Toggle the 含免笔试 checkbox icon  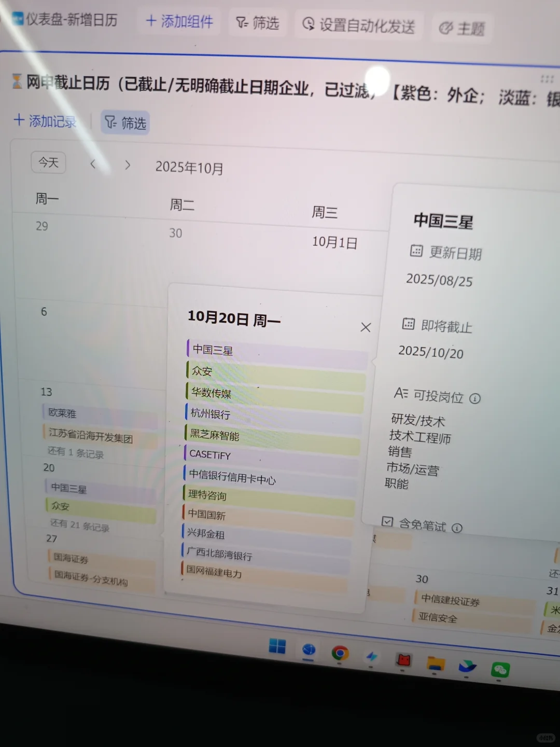(387, 521)
